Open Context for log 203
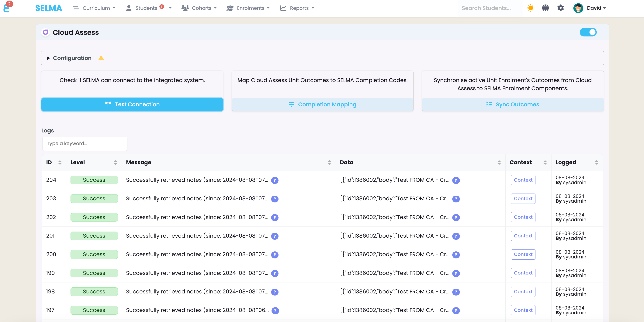 (x=523, y=199)
